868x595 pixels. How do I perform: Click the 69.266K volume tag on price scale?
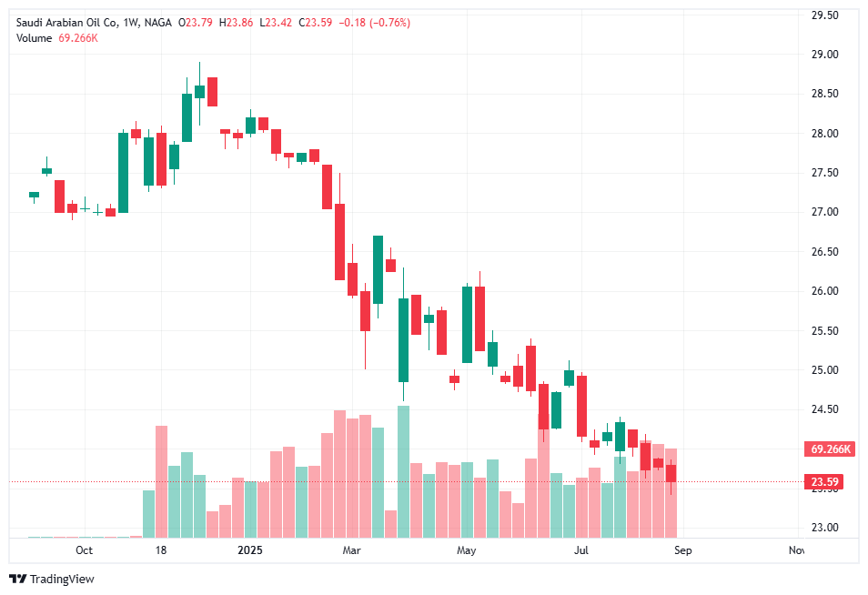[829, 449]
